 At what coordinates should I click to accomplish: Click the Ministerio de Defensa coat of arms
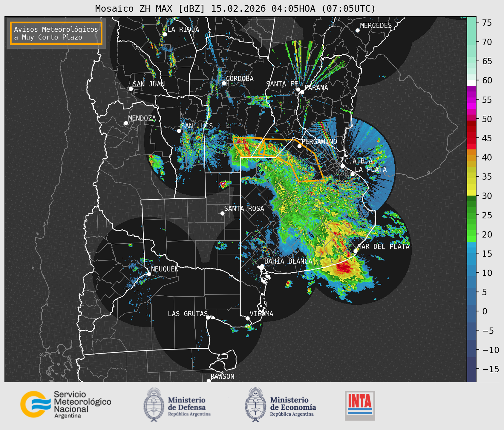click(x=154, y=405)
